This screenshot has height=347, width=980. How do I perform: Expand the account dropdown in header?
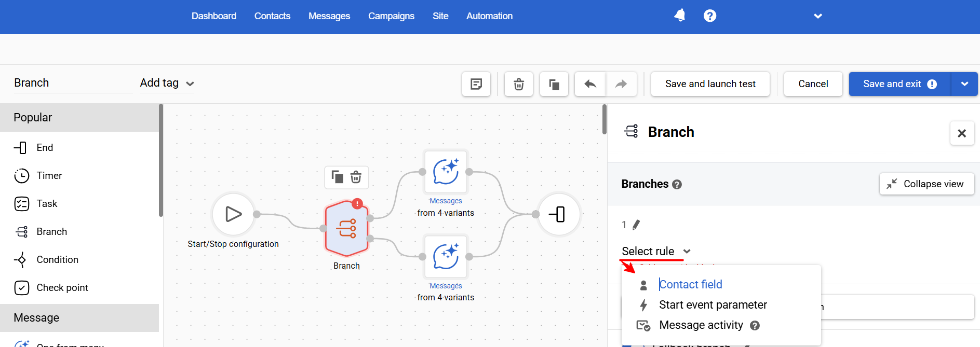click(x=818, y=16)
